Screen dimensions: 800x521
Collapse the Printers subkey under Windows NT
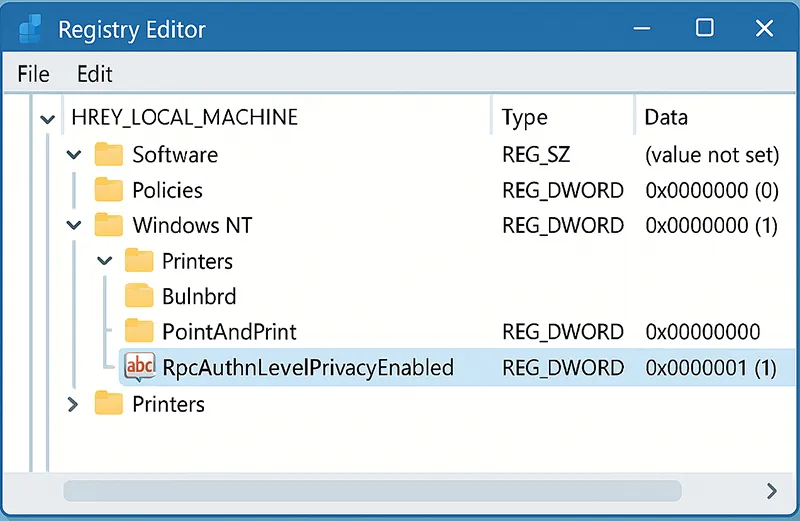pyautogui.click(x=105, y=261)
